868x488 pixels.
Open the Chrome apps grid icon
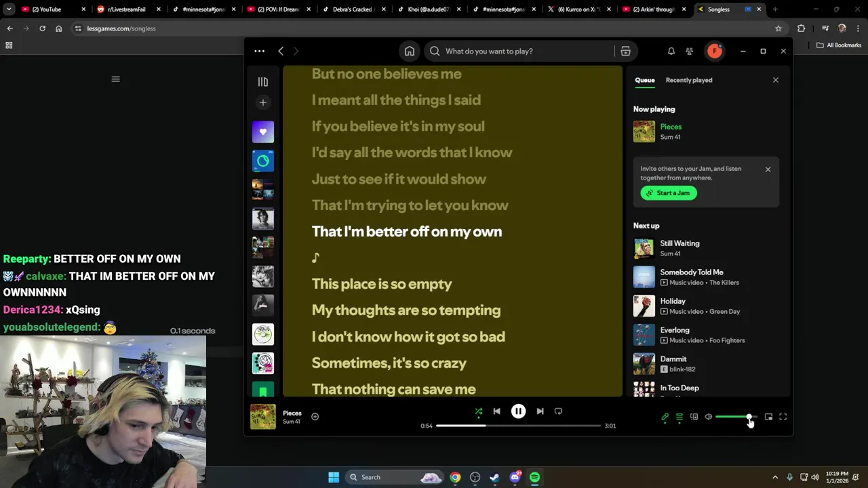(9, 45)
